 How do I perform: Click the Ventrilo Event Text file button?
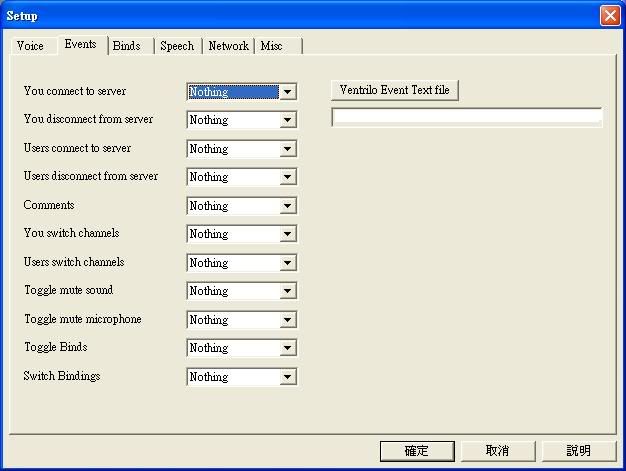(x=394, y=91)
